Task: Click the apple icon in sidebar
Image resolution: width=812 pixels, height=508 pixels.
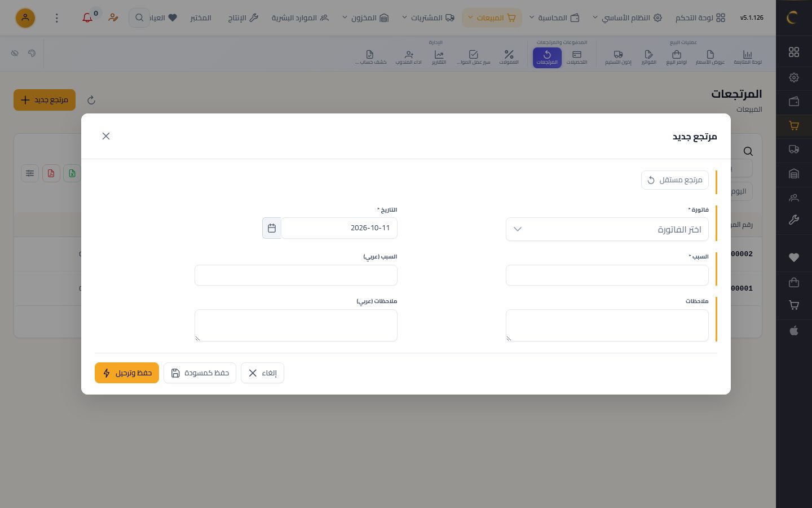Action: pos(794,330)
